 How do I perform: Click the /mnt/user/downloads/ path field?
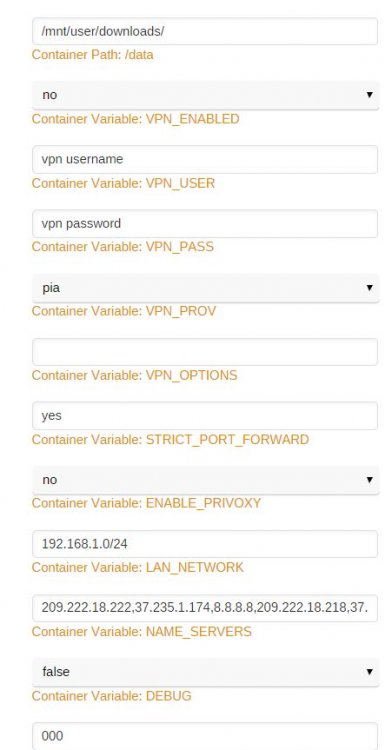[x=205, y=32]
